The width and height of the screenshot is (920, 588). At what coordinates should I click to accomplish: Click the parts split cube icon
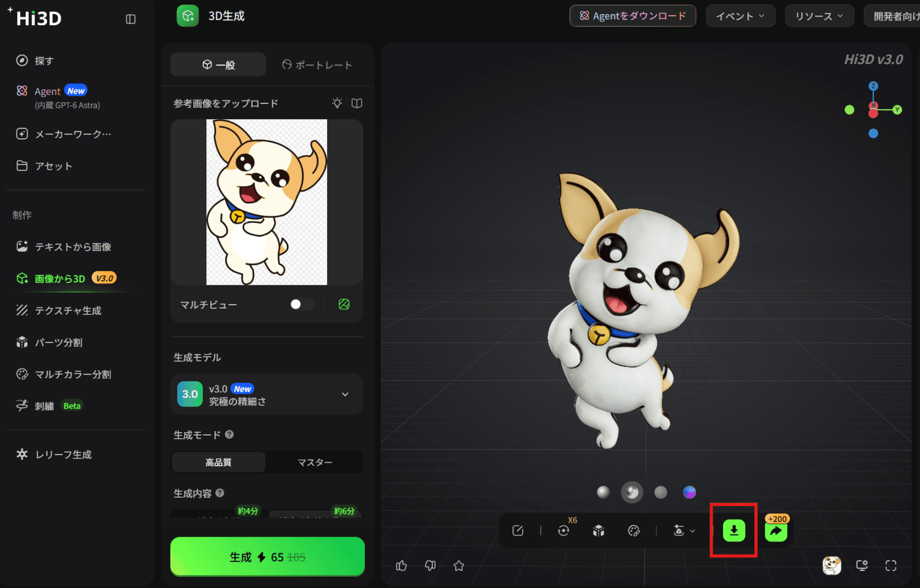point(599,531)
